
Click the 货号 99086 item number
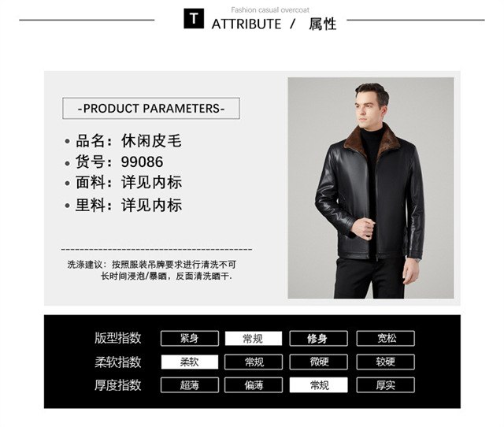[x=119, y=162]
